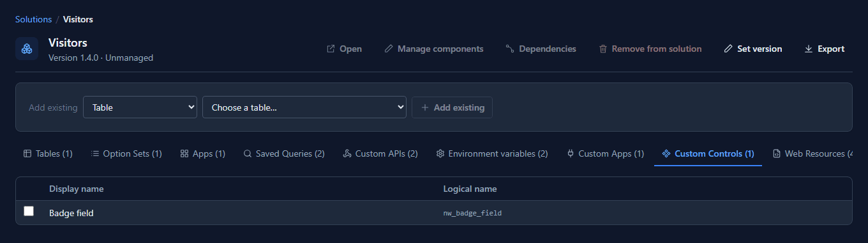Open the Table component type dropdown
868x243 pixels.
(x=140, y=107)
